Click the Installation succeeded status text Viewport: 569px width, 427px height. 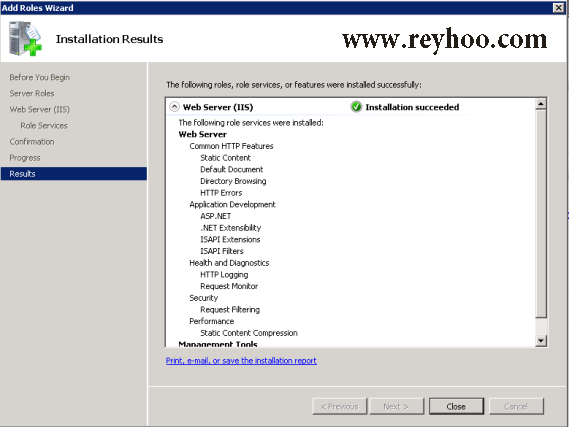[412, 107]
